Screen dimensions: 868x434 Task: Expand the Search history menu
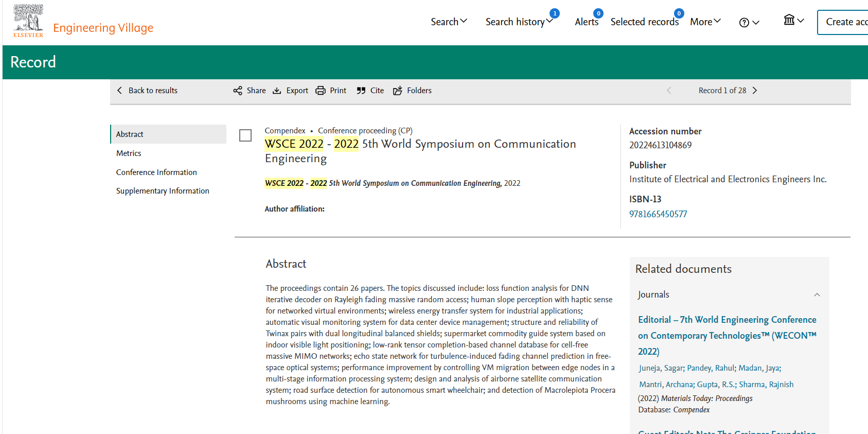click(519, 22)
